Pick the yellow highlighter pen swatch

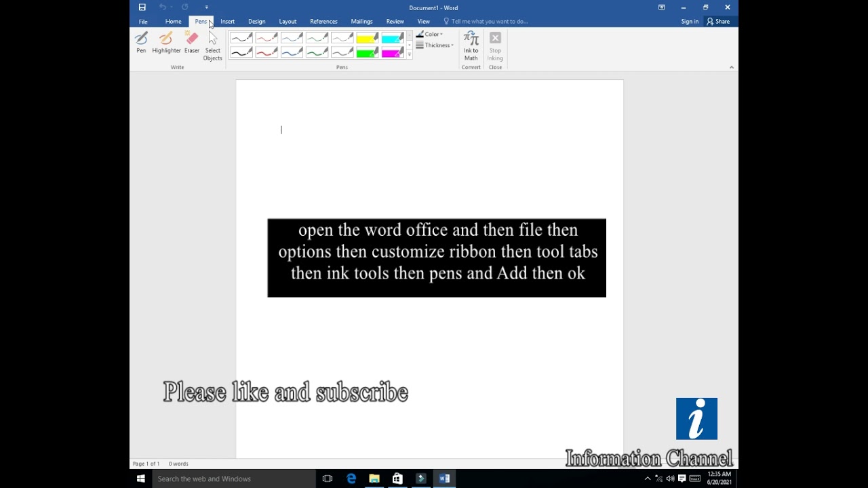pyautogui.click(x=368, y=38)
